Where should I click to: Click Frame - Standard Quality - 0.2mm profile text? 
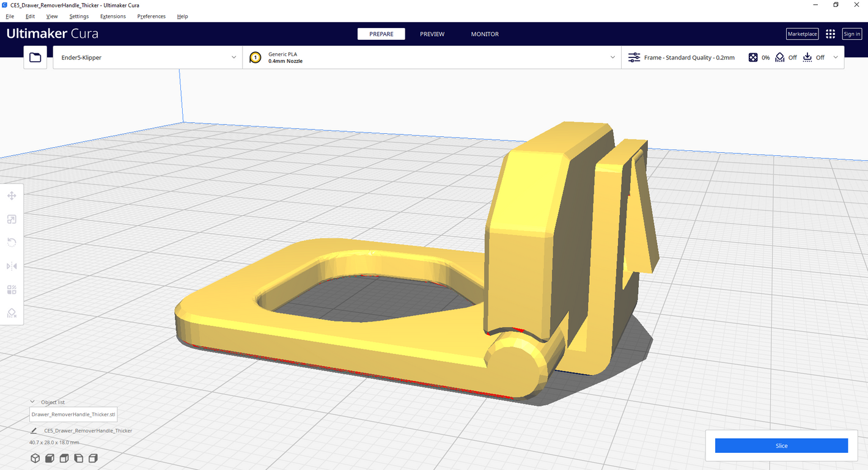pyautogui.click(x=690, y=57)
